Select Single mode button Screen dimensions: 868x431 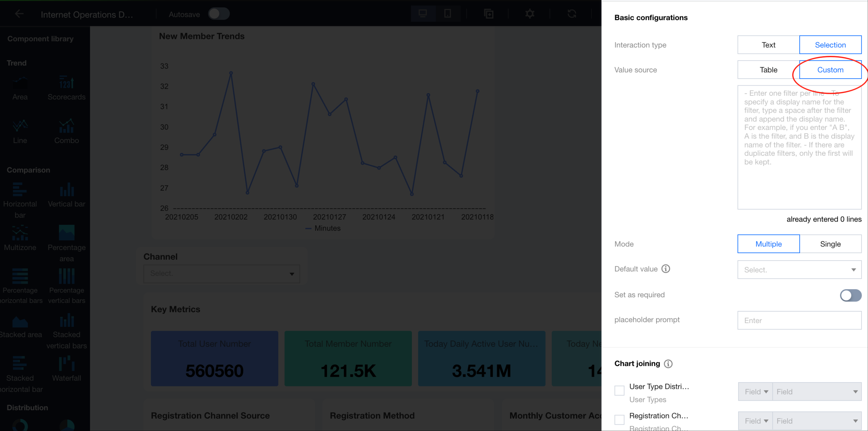click(x=830, y=244)
